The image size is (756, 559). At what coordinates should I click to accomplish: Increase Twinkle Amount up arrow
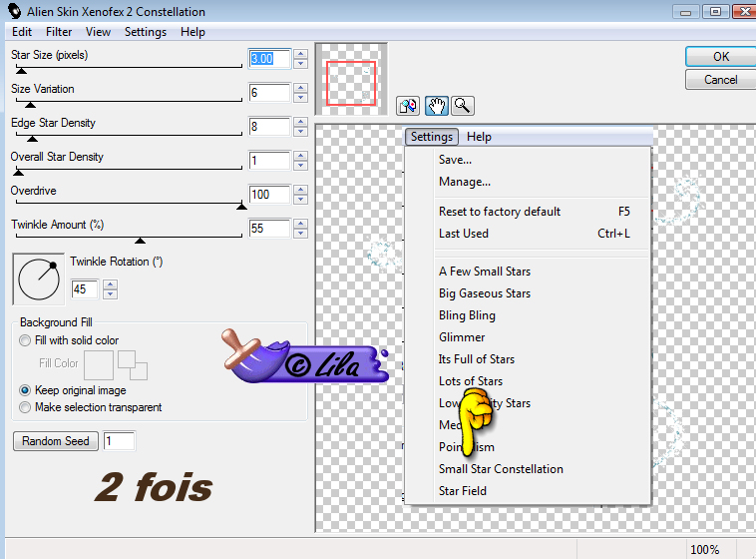click(x=301, y=224)
